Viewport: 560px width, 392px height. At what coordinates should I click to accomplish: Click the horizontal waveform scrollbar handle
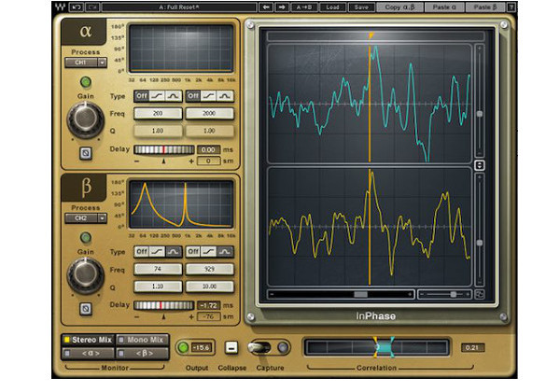(360, 295)
